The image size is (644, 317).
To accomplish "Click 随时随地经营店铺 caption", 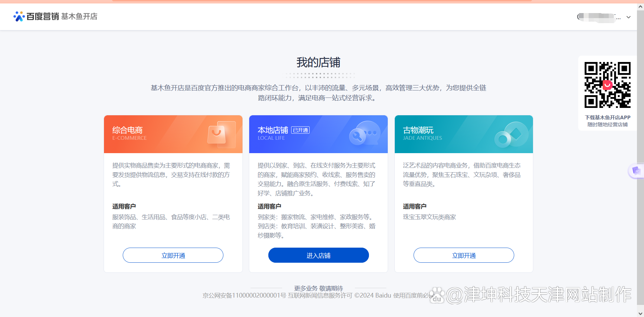I will [607, 125].
